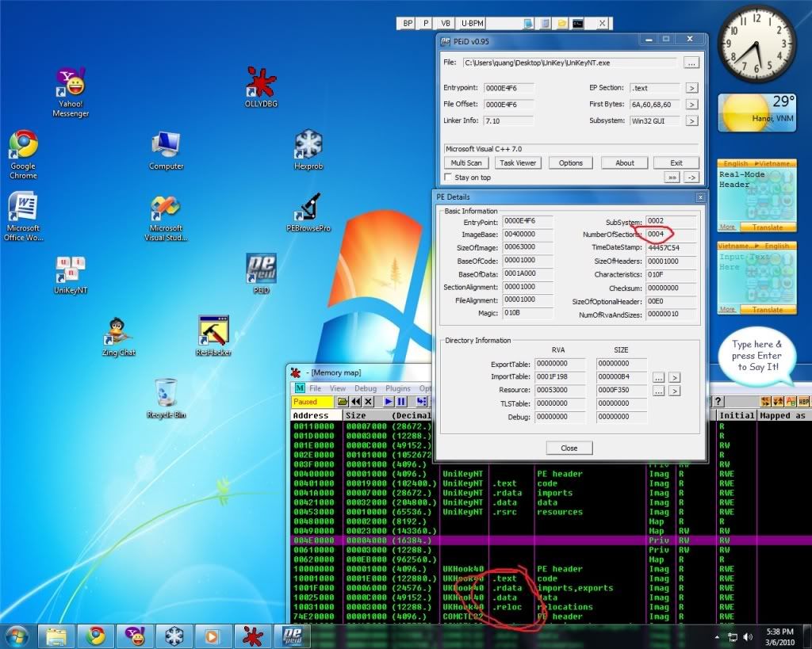Screen dimensions: 812x649
Task: Select the Recycle Bin icon
Action: (x=166, y=399)
